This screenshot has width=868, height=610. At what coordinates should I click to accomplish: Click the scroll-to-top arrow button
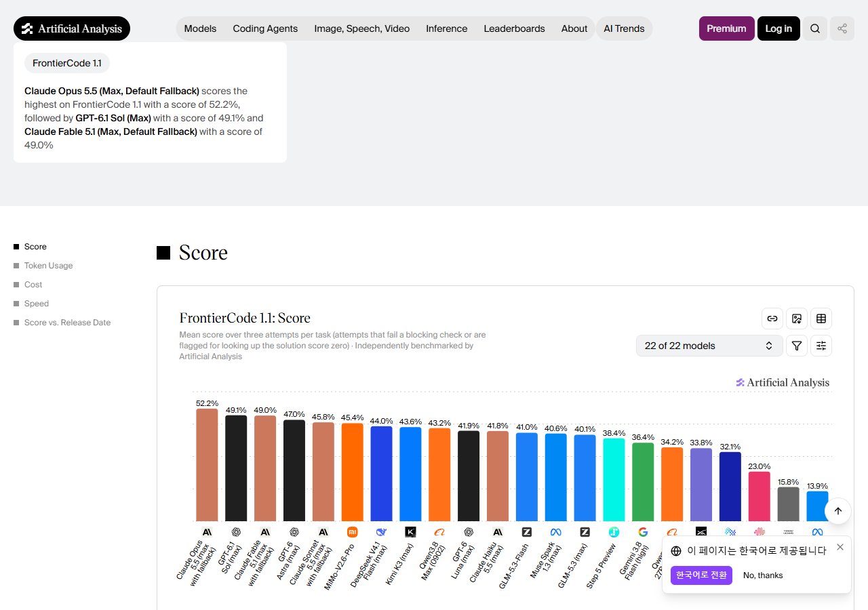pyautogui.click(x=838, y=511)
